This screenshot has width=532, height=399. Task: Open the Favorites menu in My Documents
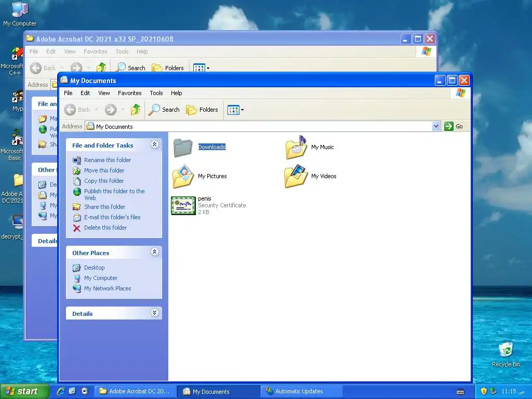click(x=129, y=93)
